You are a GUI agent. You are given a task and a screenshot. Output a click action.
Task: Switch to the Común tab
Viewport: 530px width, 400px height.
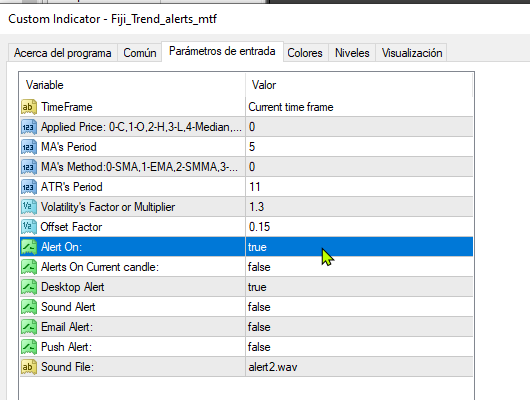(x=140, y=53)
